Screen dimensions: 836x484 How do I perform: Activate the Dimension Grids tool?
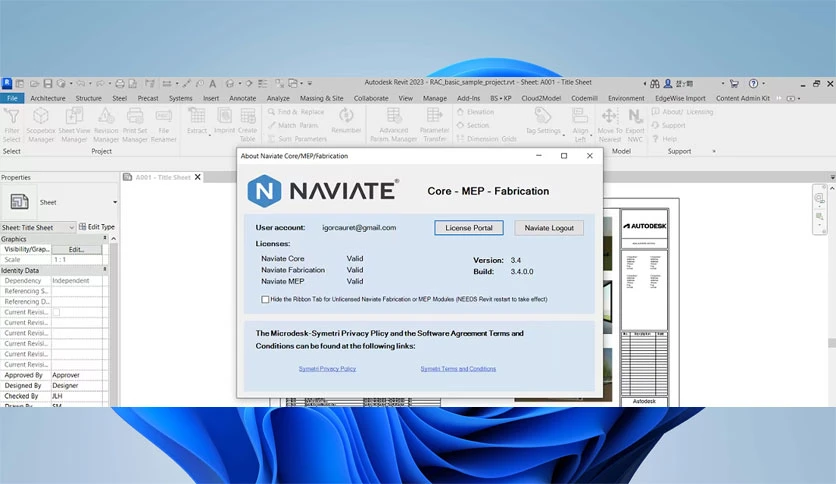click(486, 139)
